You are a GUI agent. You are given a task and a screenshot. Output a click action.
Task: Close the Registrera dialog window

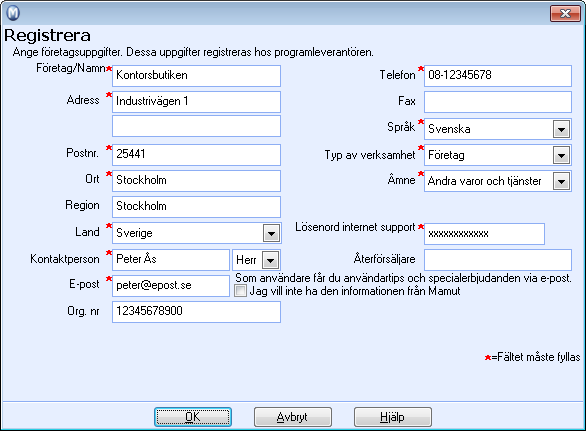pyautogui.click(x=565, y=13)
